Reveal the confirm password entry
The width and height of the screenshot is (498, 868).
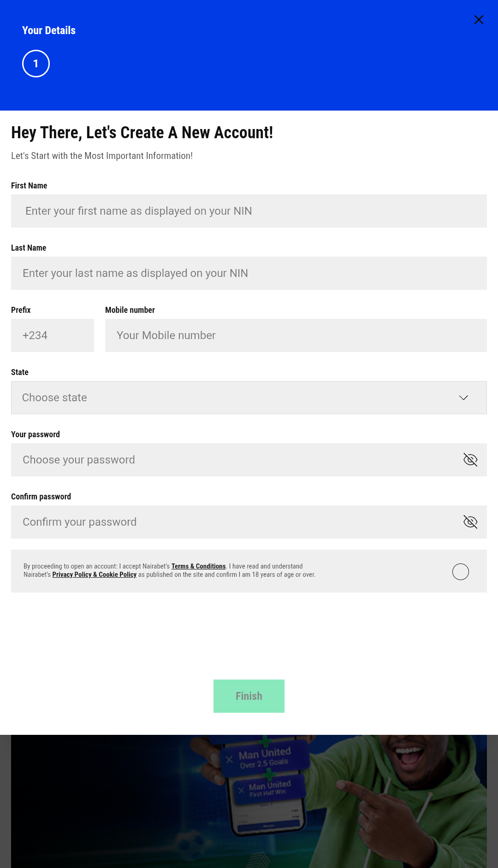(x=471, y=522)
